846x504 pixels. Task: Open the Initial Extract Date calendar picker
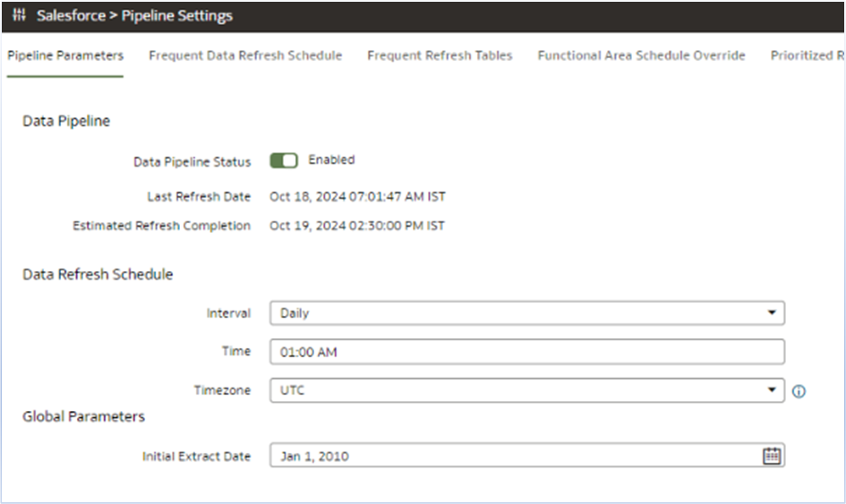tap(772, 456)
